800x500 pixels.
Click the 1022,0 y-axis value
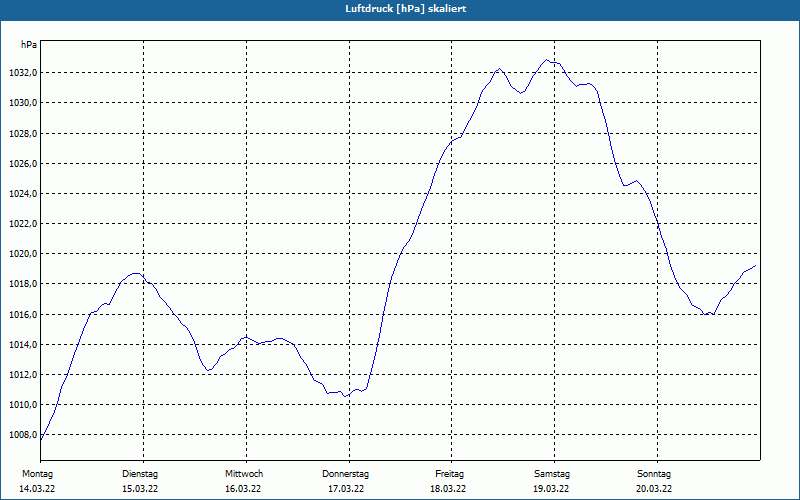(x=23, y=224)
